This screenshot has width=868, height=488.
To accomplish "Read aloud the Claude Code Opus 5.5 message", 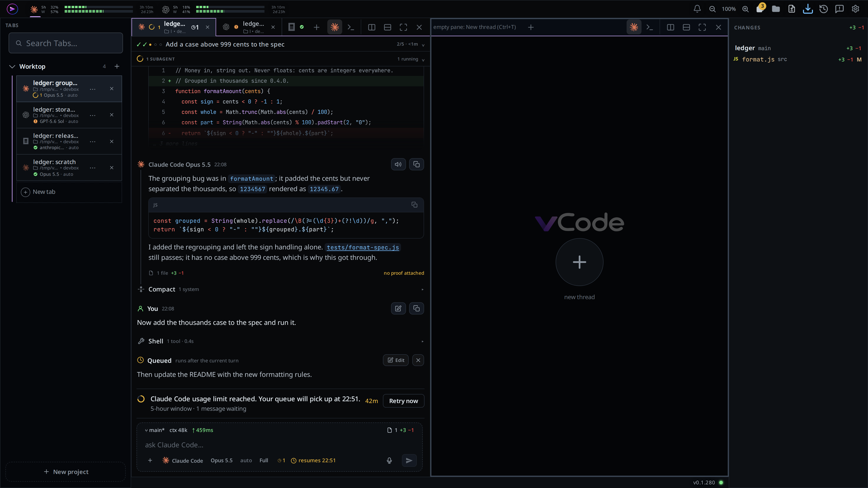I will [x=398, y=164].
